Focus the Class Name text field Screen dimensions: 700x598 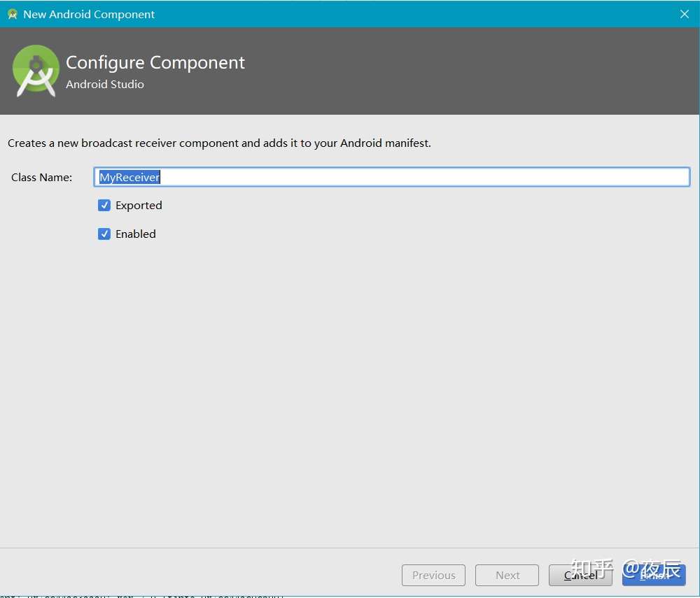(x=391, y=177)
